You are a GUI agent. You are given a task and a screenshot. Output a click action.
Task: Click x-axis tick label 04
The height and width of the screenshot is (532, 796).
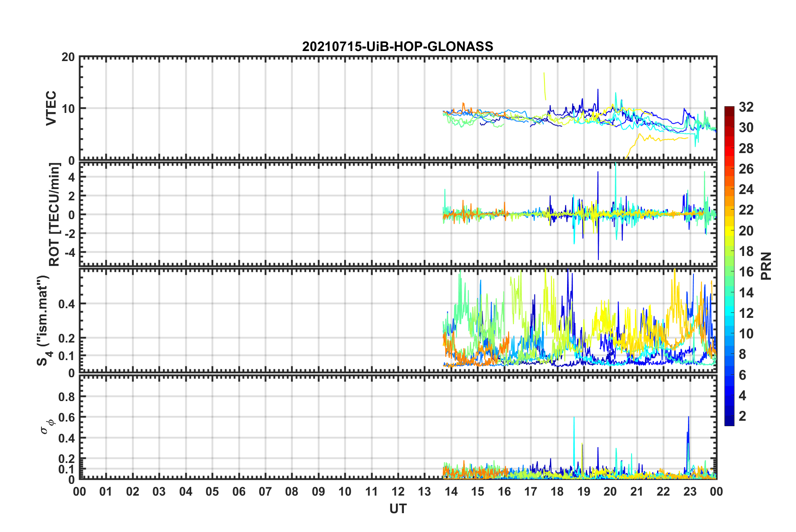click(x=186, y=491)
